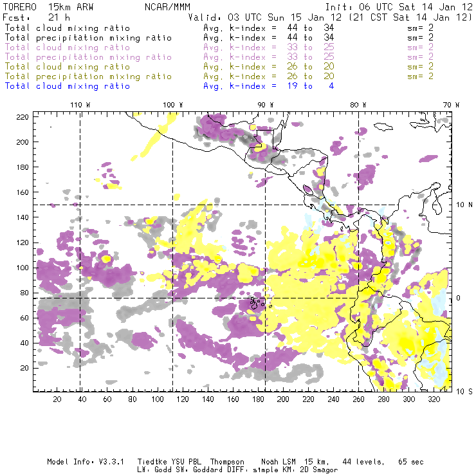Click the 'Init: 06 UTC Sat 14 Jan 12' text
Screen dimensions: 476x476
(x=399, y=7)
